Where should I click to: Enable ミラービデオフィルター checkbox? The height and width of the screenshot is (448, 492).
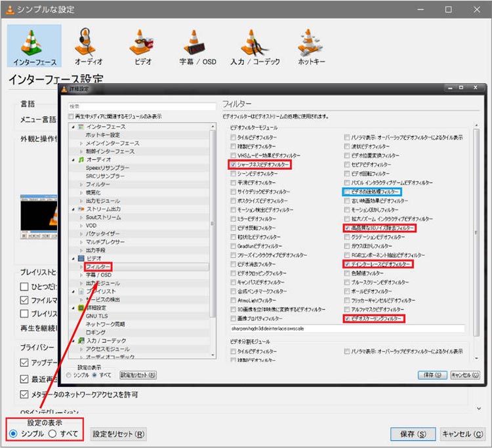(x=233, y=218)
